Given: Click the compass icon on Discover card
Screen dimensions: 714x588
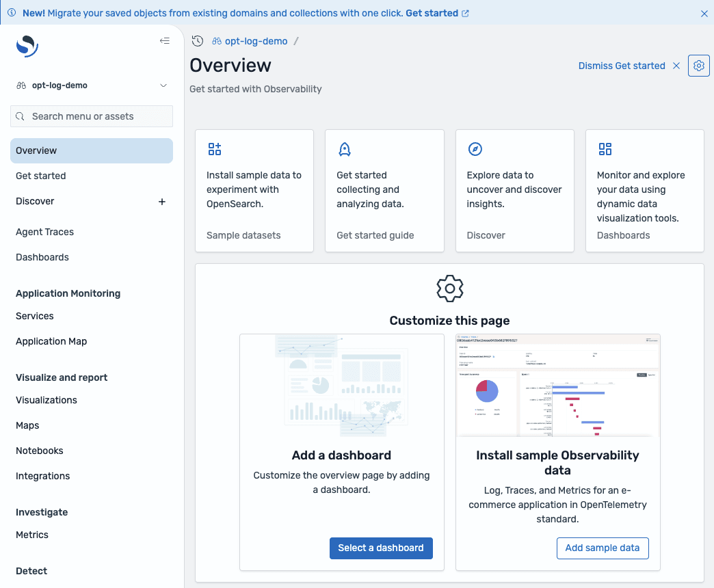Looking at the screenshot, I should tap(475, 149).
